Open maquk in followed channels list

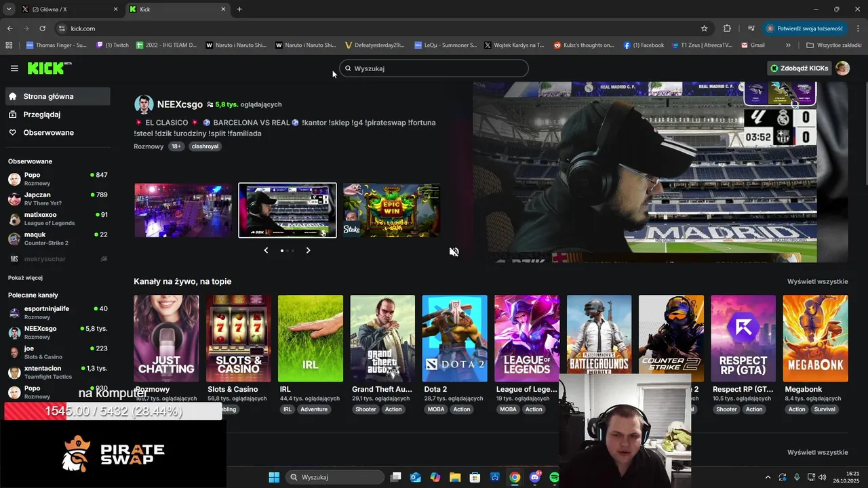pos(58,238)
